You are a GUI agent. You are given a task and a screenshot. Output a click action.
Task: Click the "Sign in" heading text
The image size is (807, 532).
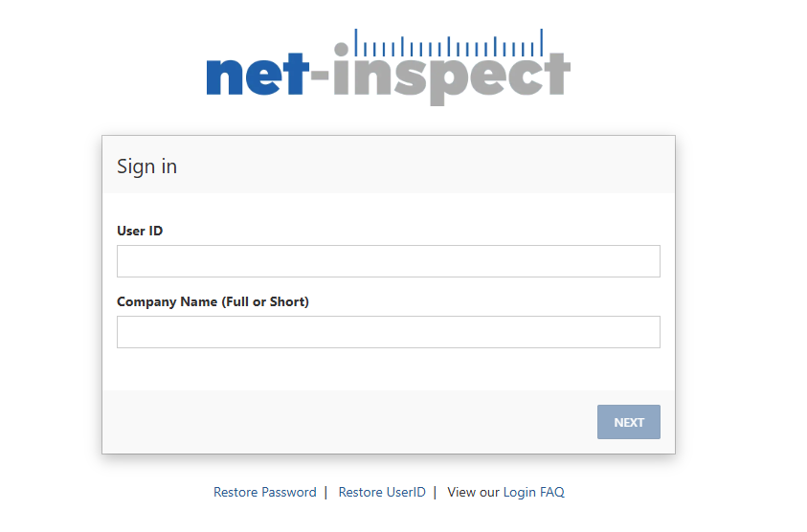click(146, 166)
